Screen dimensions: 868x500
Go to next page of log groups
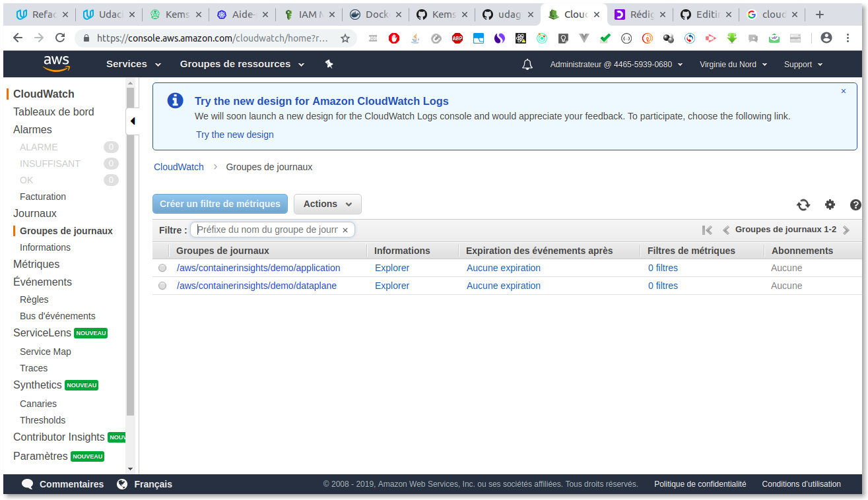(x=846, y=230)
